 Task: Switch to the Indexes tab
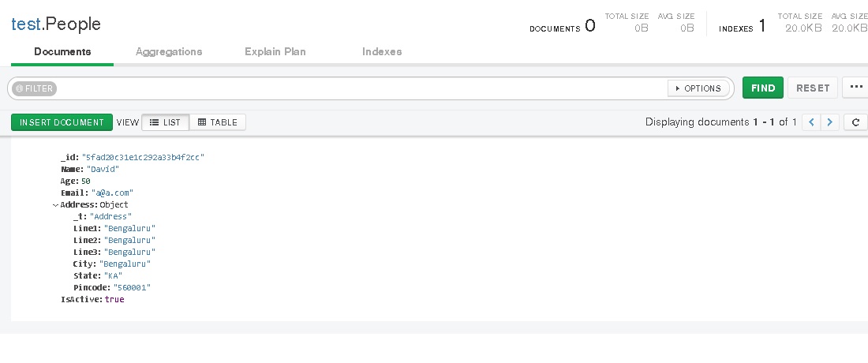382,51
